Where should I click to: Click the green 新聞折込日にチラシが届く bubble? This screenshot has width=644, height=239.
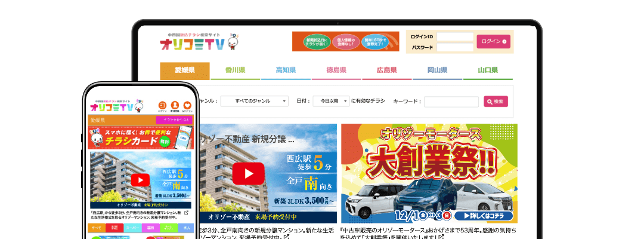(317, 42)
